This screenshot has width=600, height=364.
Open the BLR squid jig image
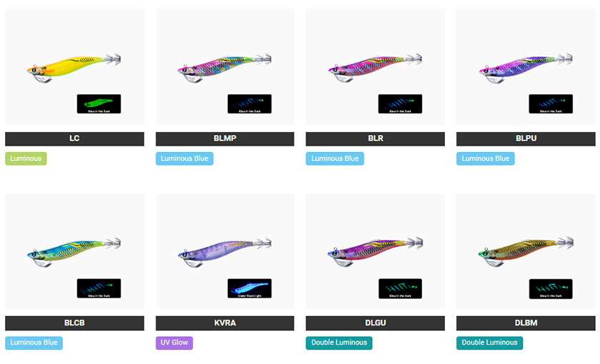[x=375, y=66]
